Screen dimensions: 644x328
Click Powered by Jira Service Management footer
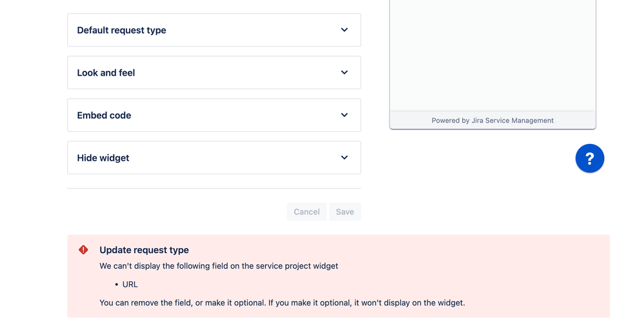(492, 120)
